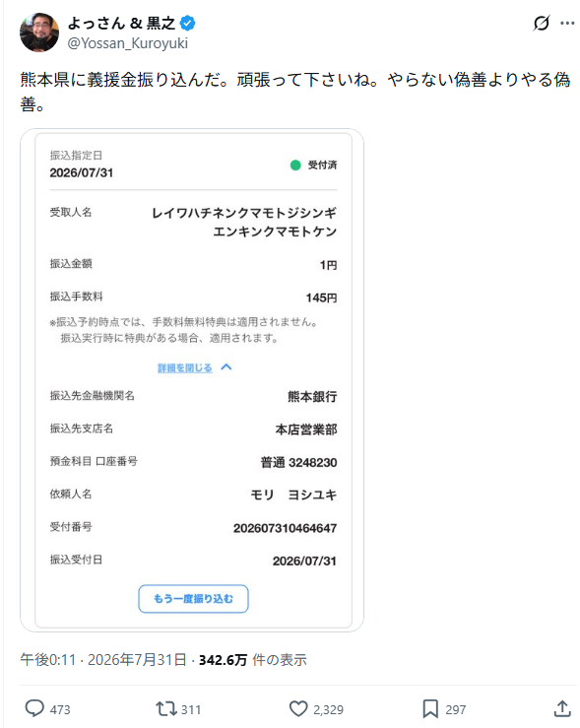Select the 預金科目 口座番号 field label
This screenshot has height=728, width=580.
click(94, 461)
